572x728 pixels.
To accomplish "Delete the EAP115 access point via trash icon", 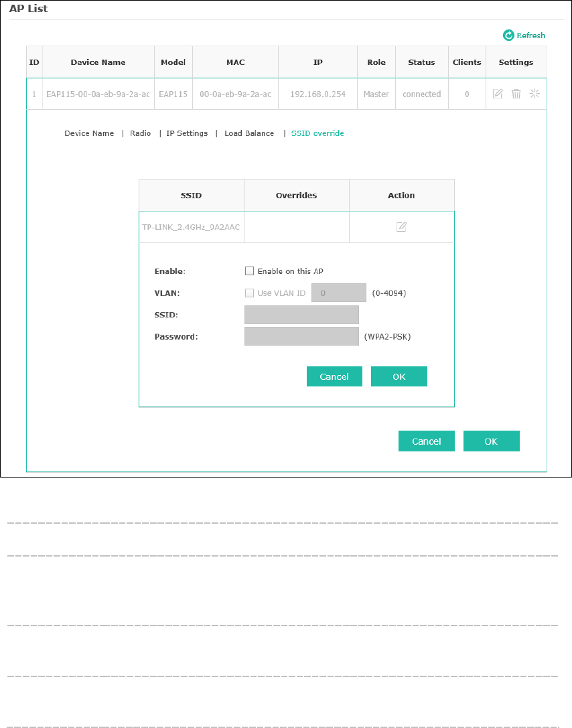I will click(516, 94).
